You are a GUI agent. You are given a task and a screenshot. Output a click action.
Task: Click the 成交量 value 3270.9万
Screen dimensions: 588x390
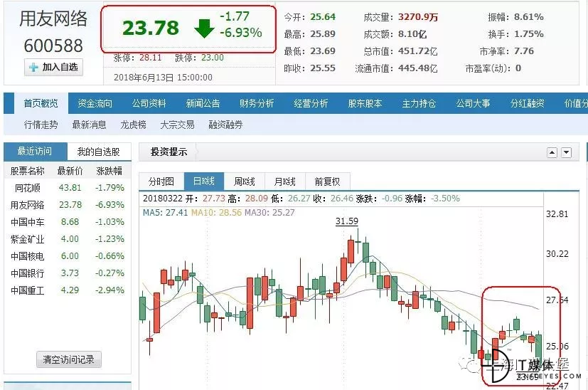point(418,17)
